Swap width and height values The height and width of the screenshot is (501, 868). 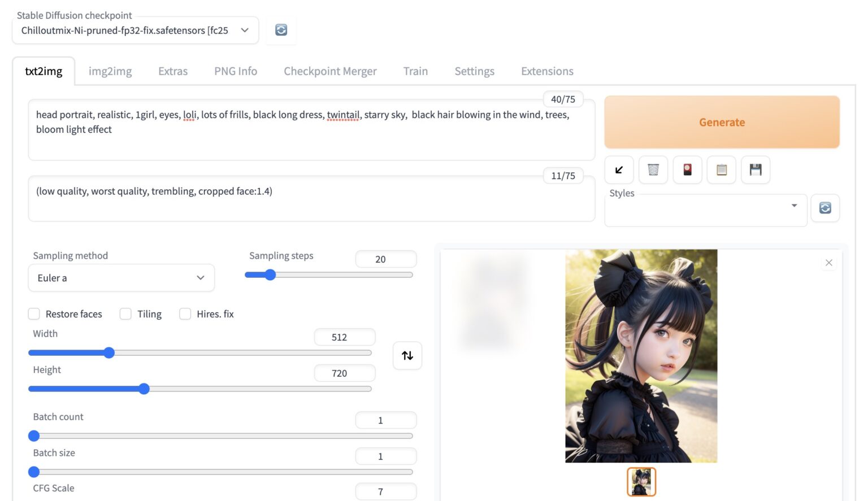click(x=407, y=355)
